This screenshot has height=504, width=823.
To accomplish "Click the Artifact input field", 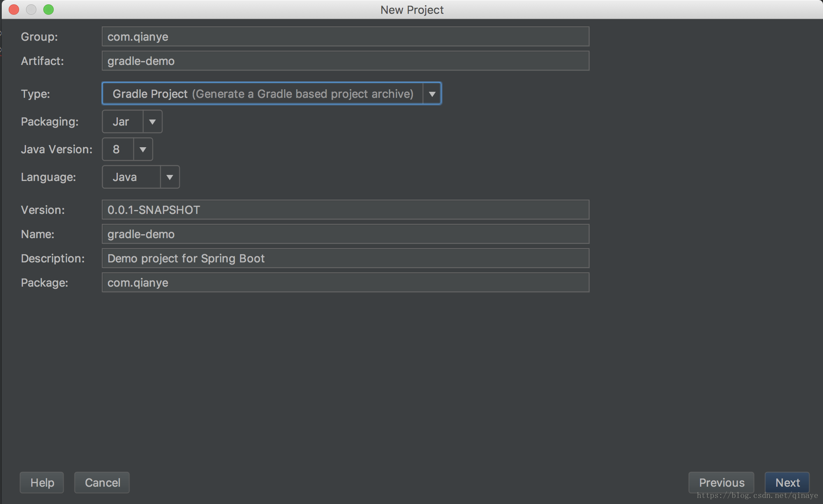I will click(345, 61).
